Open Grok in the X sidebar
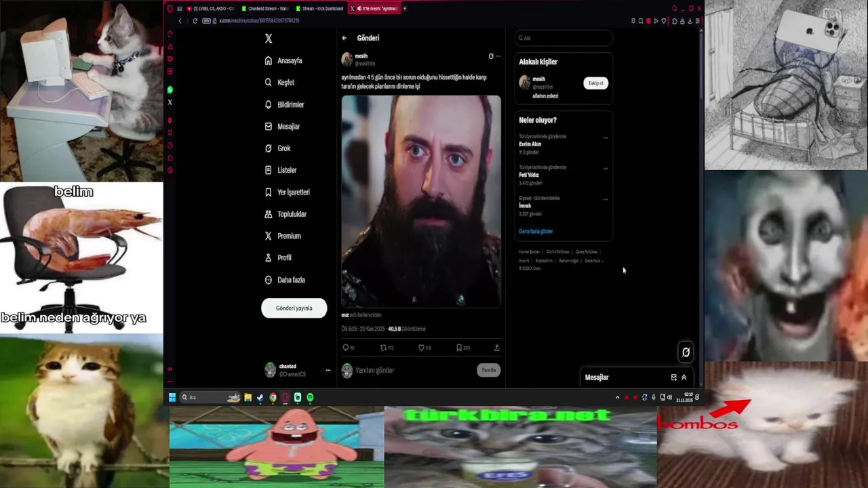 coord(278,148)
